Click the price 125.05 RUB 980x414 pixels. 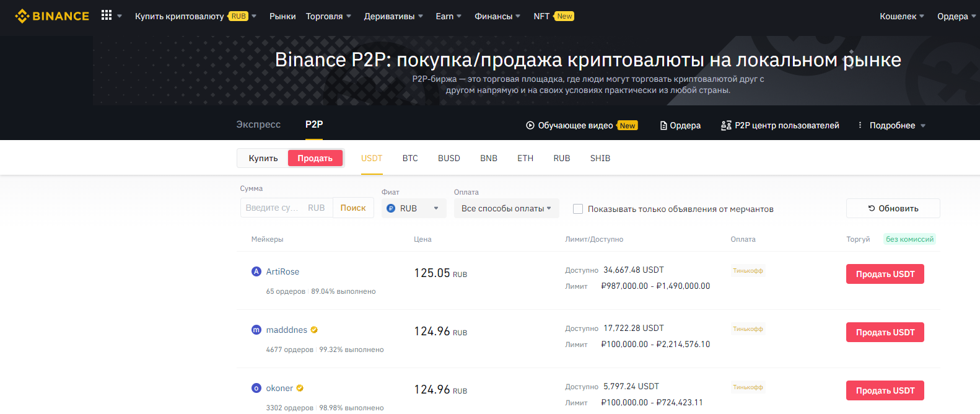coord(440,273)
